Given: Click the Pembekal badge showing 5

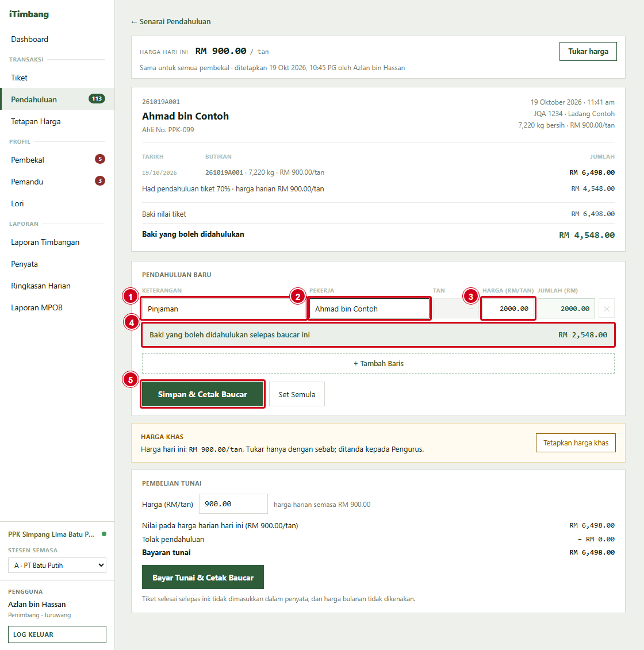Looking at the screenshot, I should (100, 159).
